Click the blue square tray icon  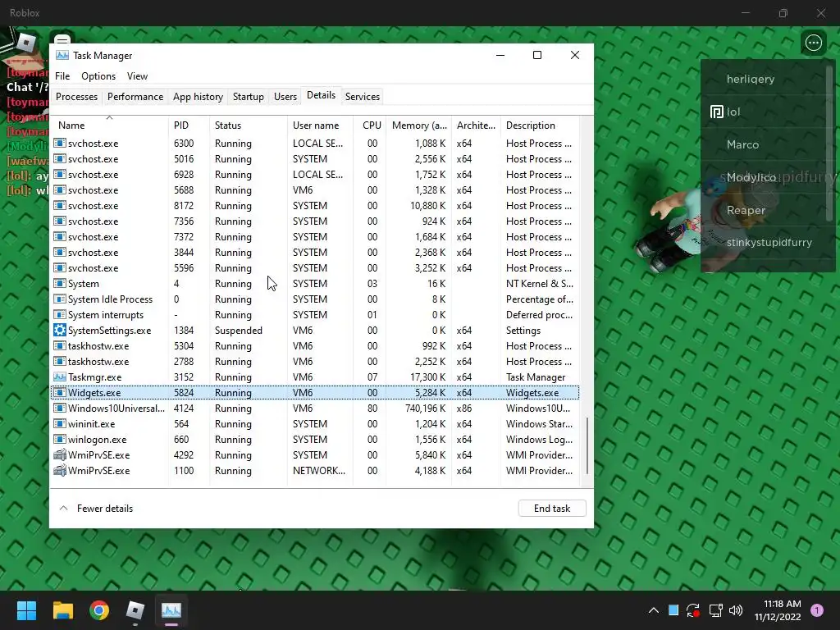673,610
